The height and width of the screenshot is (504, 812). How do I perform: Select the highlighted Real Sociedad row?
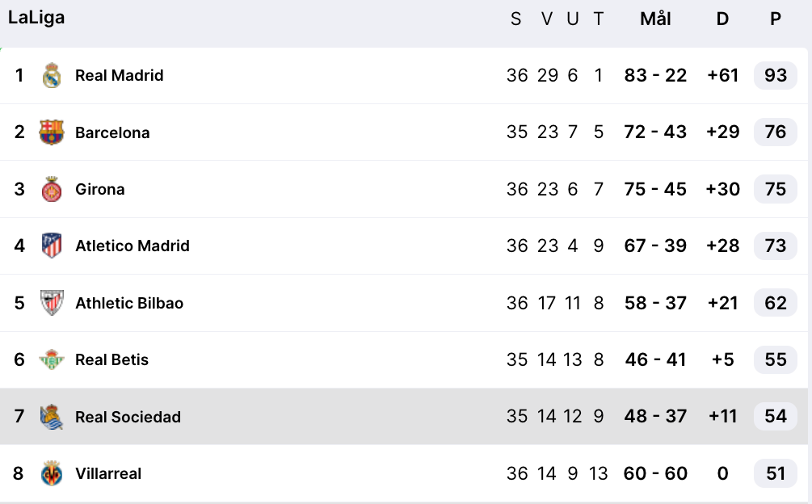(x=323, y=417)
